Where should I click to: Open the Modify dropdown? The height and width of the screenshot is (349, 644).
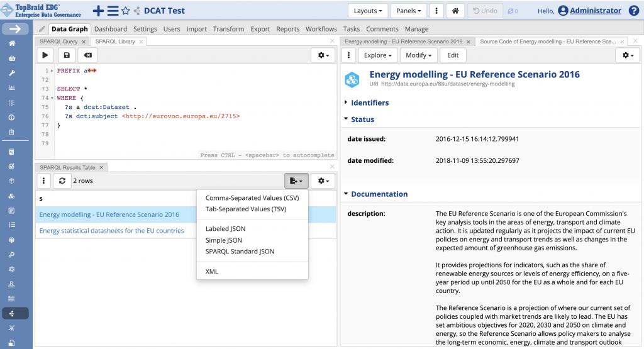tap(418, 55)
